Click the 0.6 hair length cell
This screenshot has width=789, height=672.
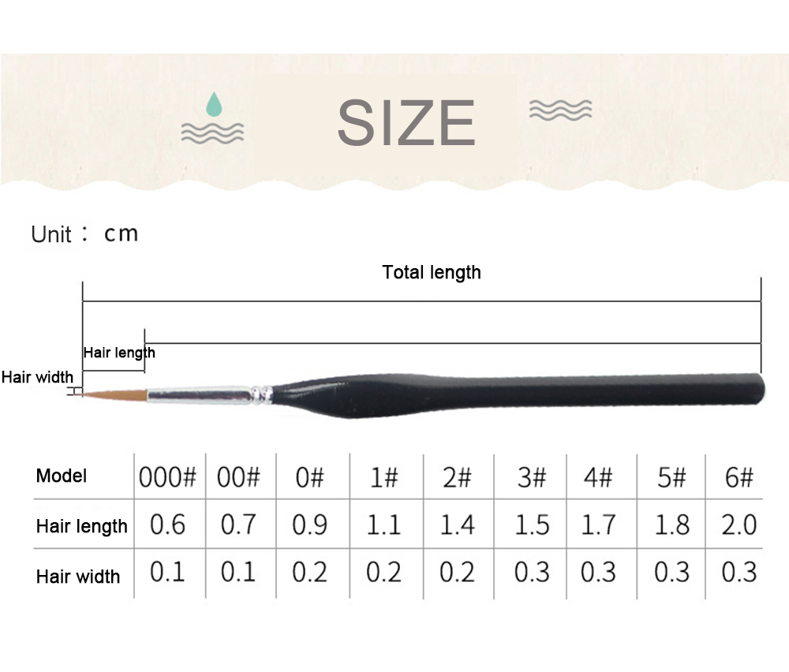167,525
